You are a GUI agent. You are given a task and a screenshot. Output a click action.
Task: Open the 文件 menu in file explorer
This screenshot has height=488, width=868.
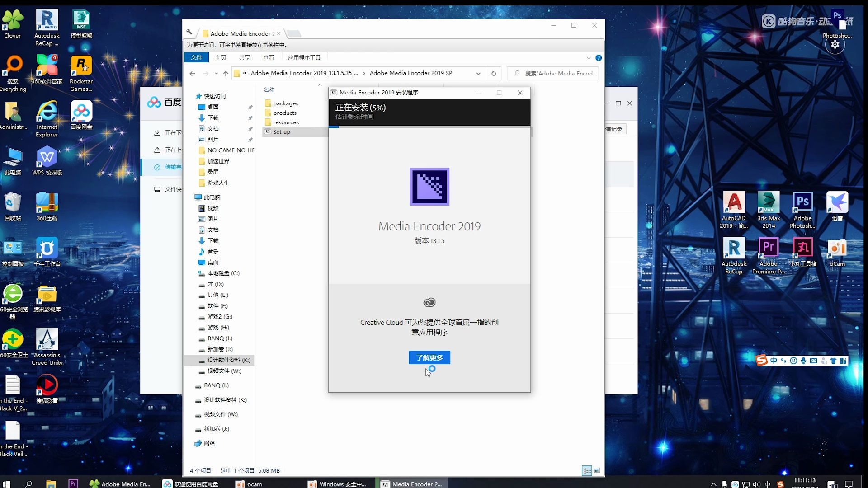(196, 57)
